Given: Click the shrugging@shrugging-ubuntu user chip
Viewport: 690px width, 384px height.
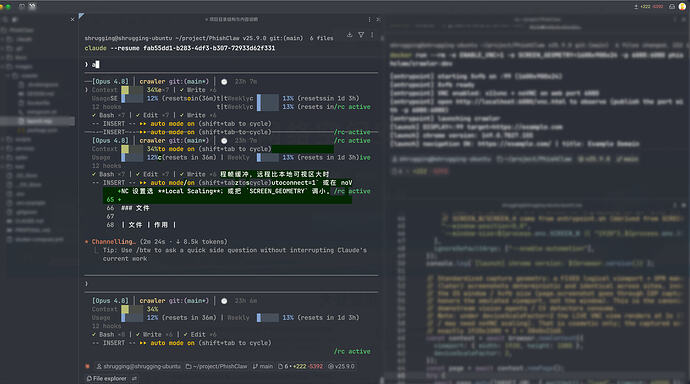Looking at the screenshot, I should tap(138, 366).
